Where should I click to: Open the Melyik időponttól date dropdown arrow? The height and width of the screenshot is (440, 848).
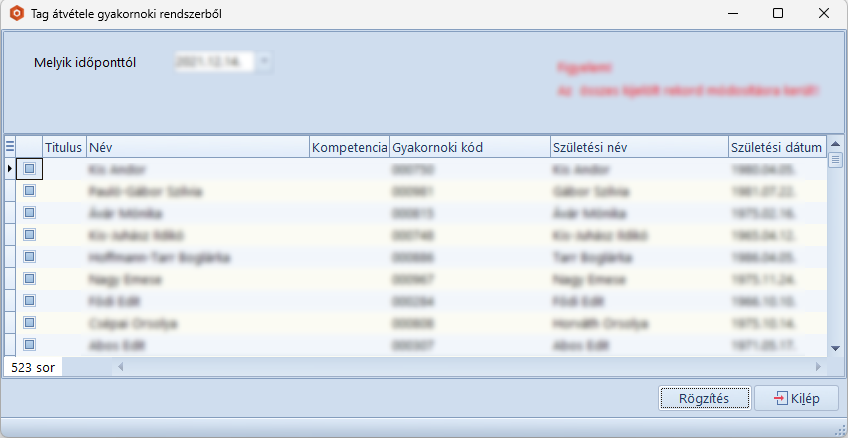click(264, 62)
